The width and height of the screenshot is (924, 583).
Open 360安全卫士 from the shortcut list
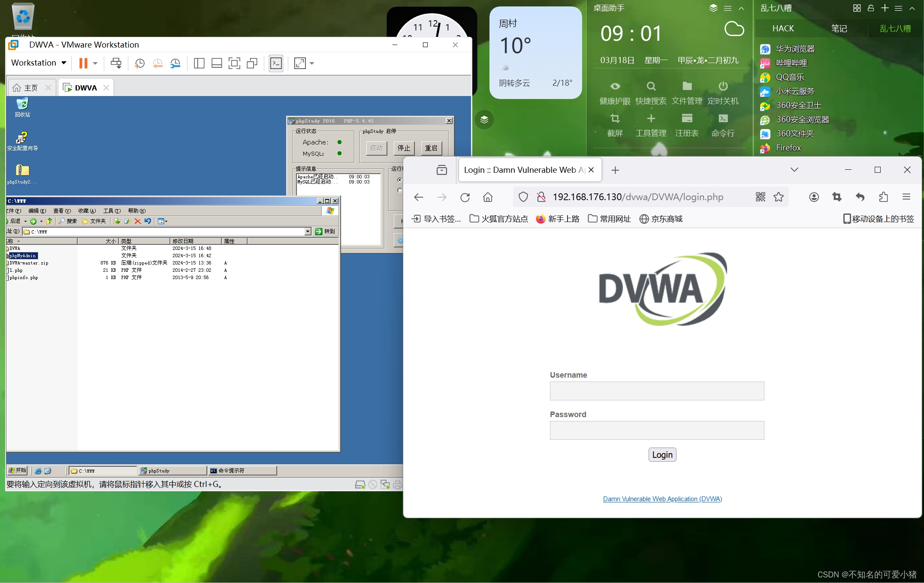791,105
